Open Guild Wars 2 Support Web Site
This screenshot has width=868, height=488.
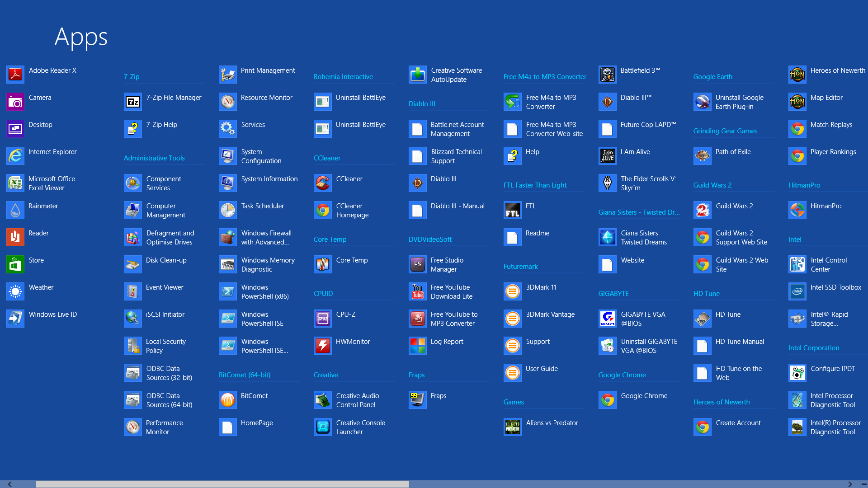731,237
